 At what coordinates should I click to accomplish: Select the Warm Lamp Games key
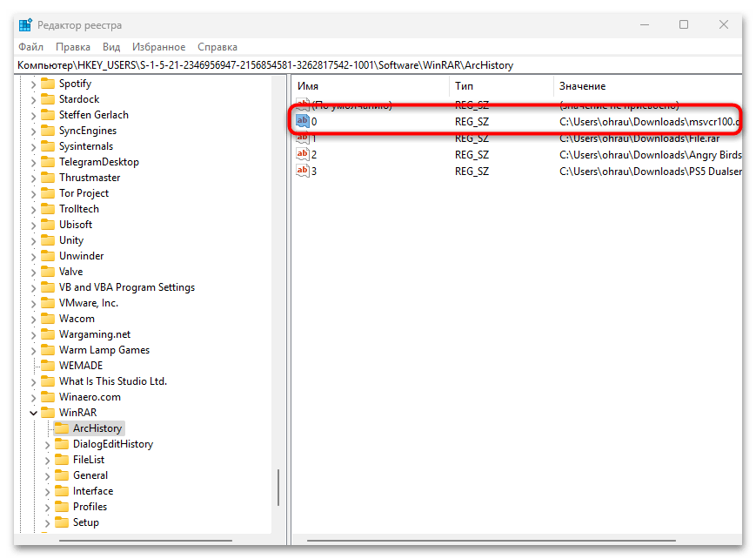104,350
